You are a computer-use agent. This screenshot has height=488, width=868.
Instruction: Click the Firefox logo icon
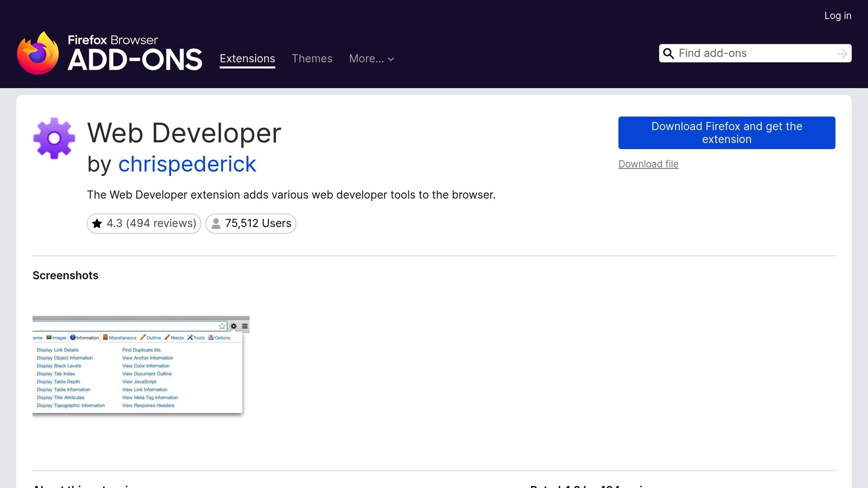[x=38, y=53]
